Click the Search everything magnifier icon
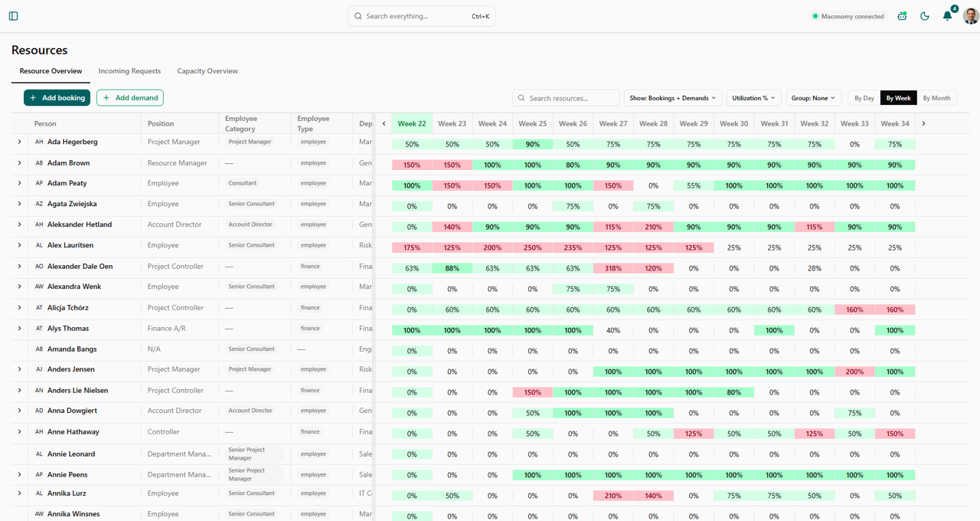This screenshot has width=980, height=521. (358, 16)
